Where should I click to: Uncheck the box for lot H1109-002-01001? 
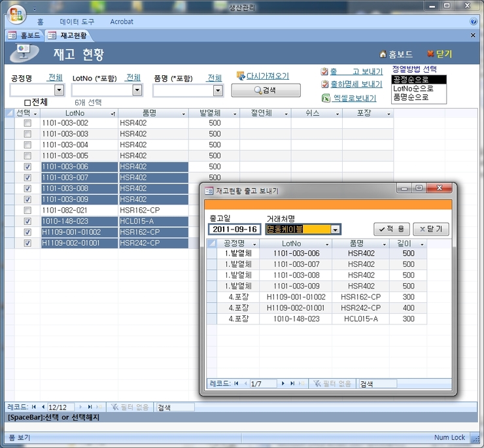(x=27, y=243)
